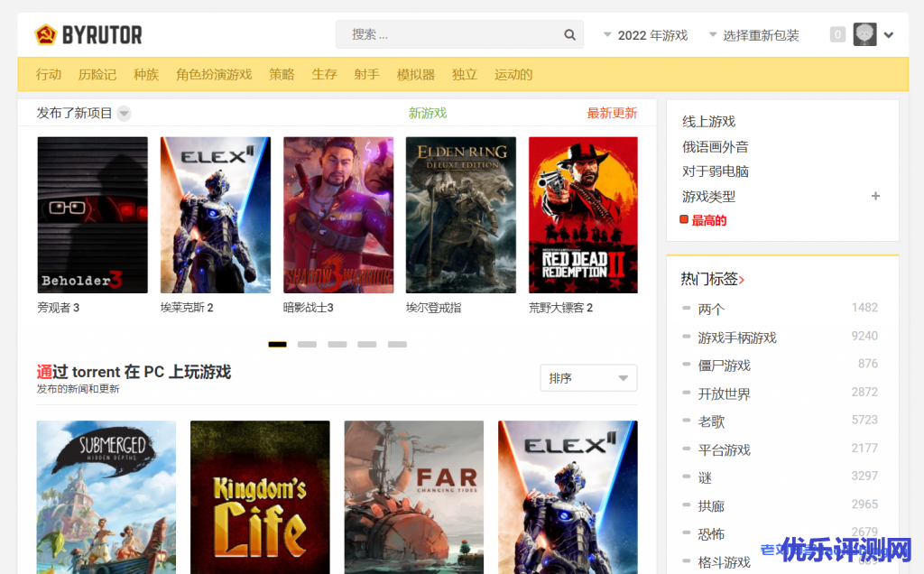Open the Red Dead Redemption II cover
The height and width of the screenshot is (574, 924).
tap(583, 215)
